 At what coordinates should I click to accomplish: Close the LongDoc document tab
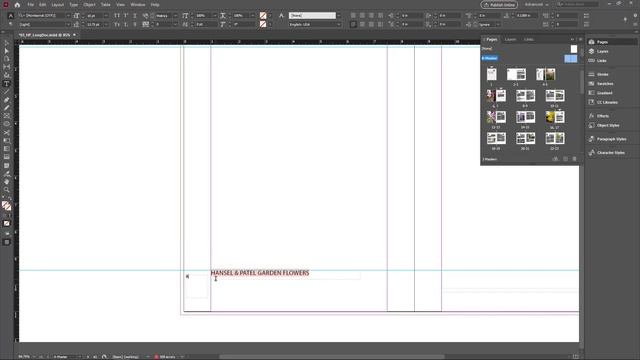click(x=74, y=35)
